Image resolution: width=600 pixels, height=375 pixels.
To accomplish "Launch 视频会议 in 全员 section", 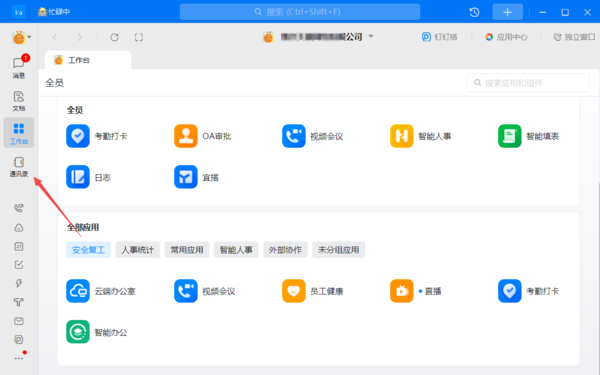I will coord(313,136).
